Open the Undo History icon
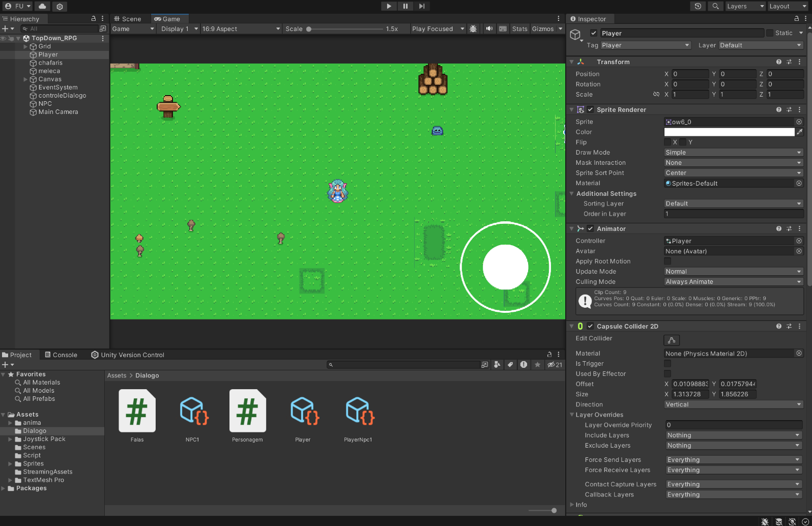The image size is (812, 526). (x=698, y=6)
